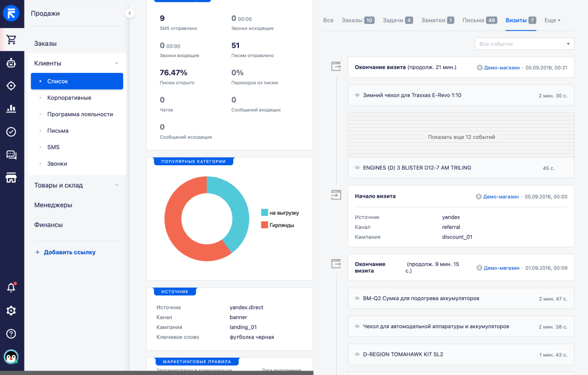Click the 'Гирлянды' red legend swatch
The width and height of the screenshot is (588, 375).
click(x=265, y=225)
